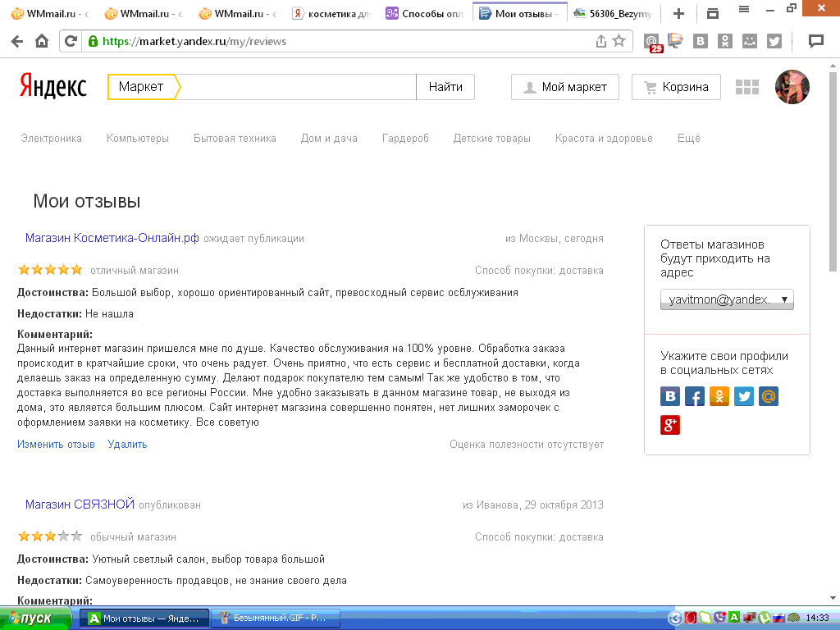Click the uTorrent tray icon
The width and height of the screenshot is (840, 630).
764,619
